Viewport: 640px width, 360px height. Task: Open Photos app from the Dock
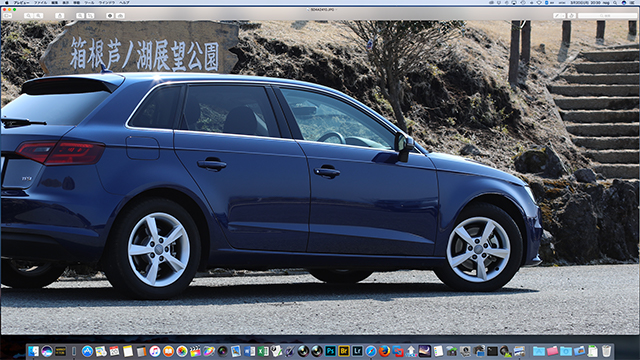click(182, 351)
